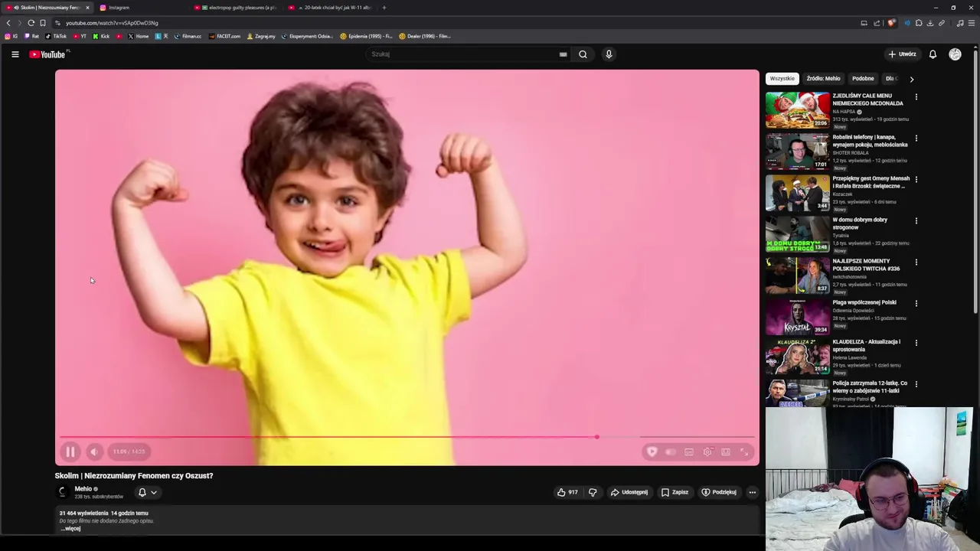Screen dimensions: 980x551
Task: Click the Udostępnij share button
Action: [x=629, y=492]
